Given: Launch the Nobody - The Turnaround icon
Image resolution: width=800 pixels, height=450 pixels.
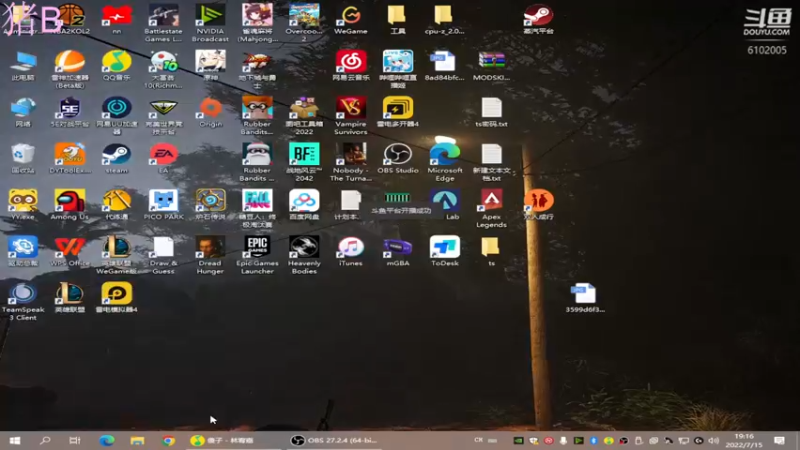Looking at the screenshot, I should (351, 162).
